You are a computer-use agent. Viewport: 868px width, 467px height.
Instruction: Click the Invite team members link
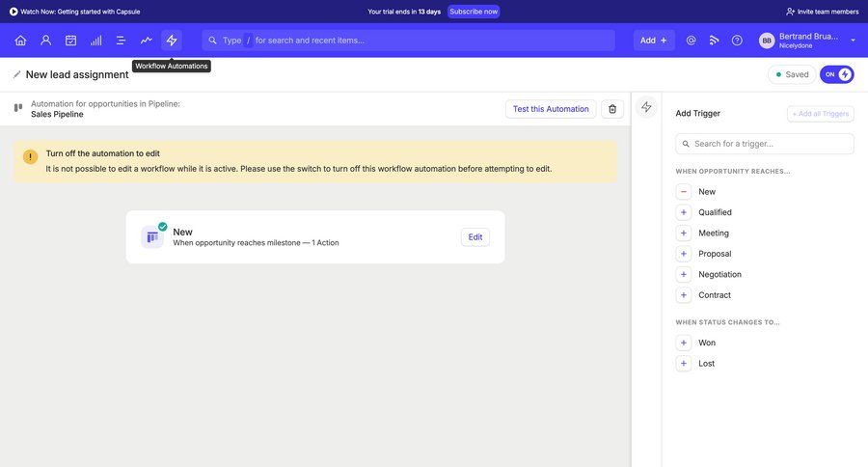822,12
